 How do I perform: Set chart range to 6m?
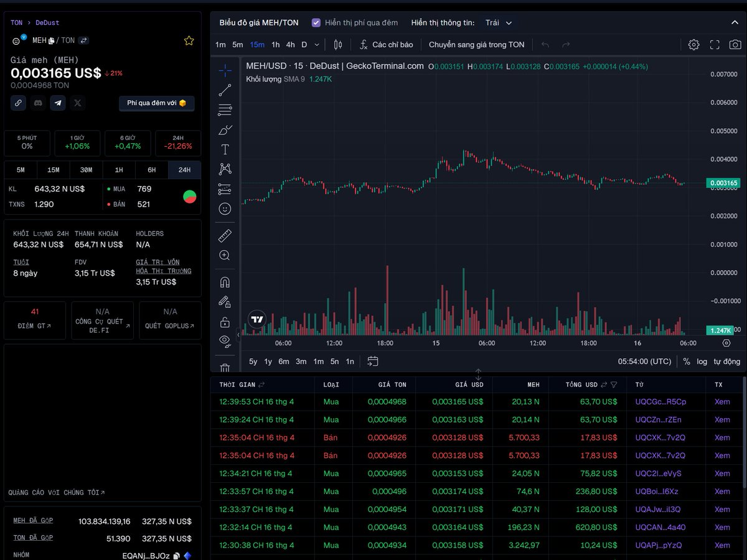284,362
